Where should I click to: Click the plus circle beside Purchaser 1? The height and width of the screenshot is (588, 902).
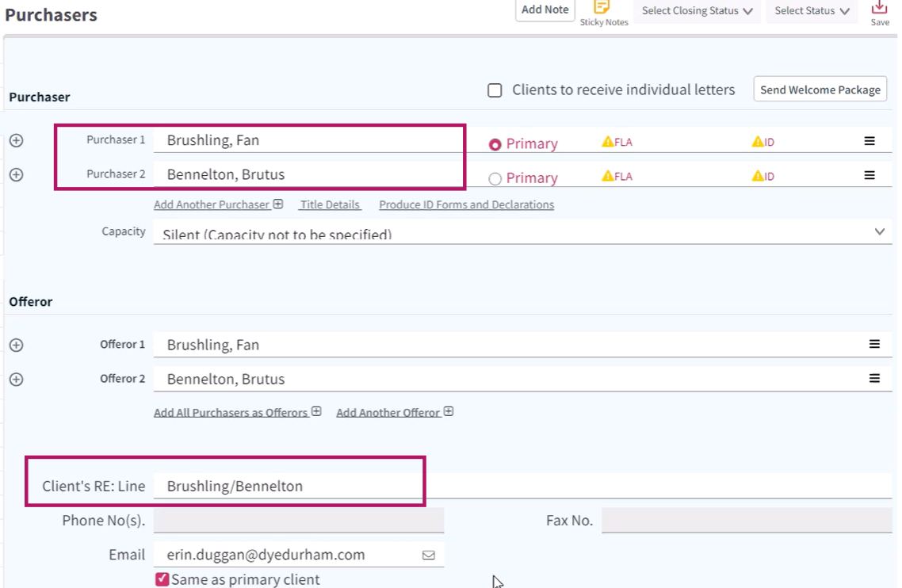[x=16, y=140]
